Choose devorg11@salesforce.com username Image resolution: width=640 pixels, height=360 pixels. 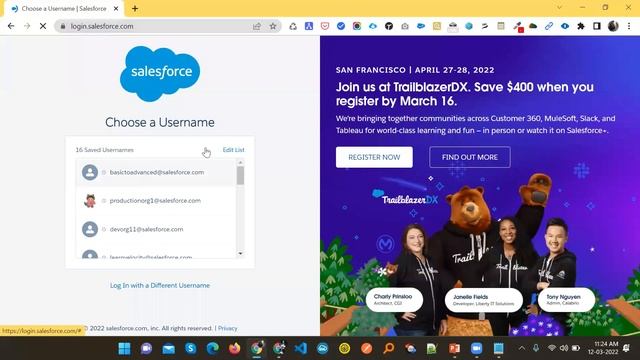[156, 229]
